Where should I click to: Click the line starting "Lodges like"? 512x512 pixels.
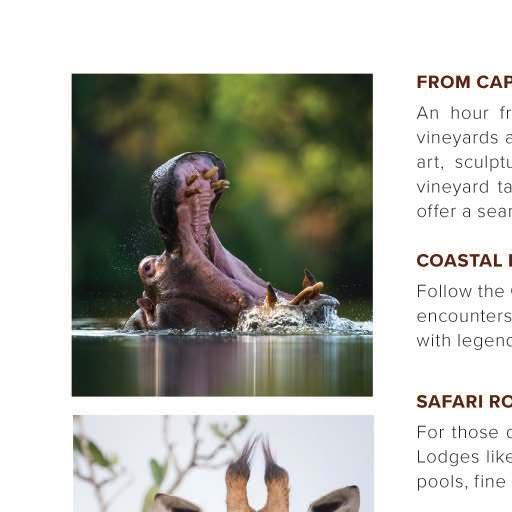[464, 457]
